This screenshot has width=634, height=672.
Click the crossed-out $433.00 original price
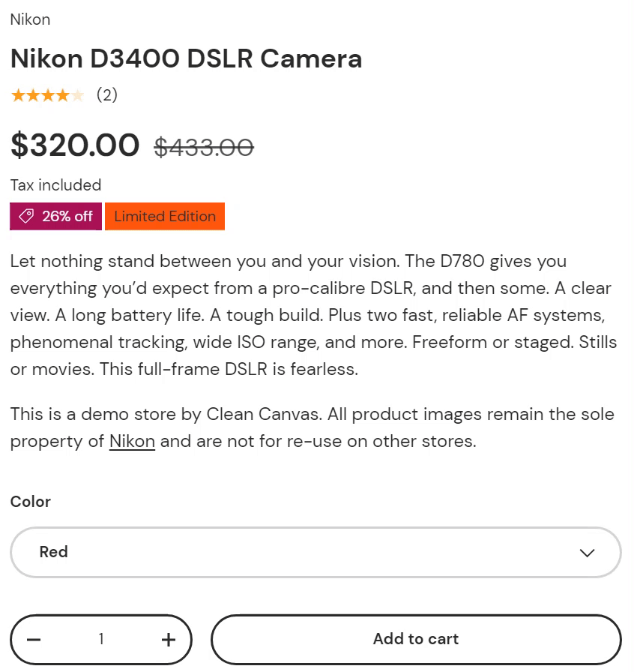pos(204,147)
